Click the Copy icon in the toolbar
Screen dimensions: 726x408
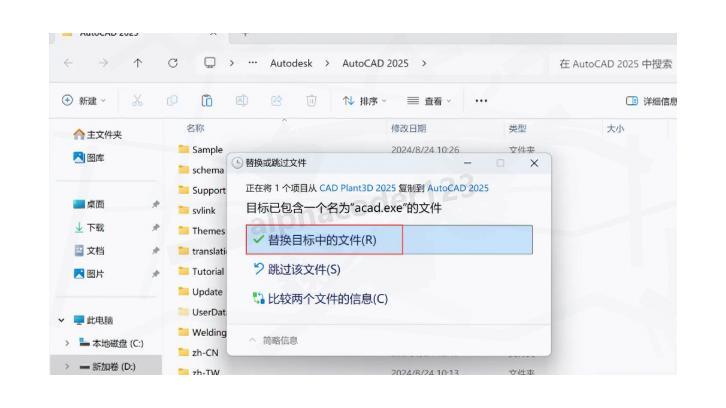tap(172, 100)
